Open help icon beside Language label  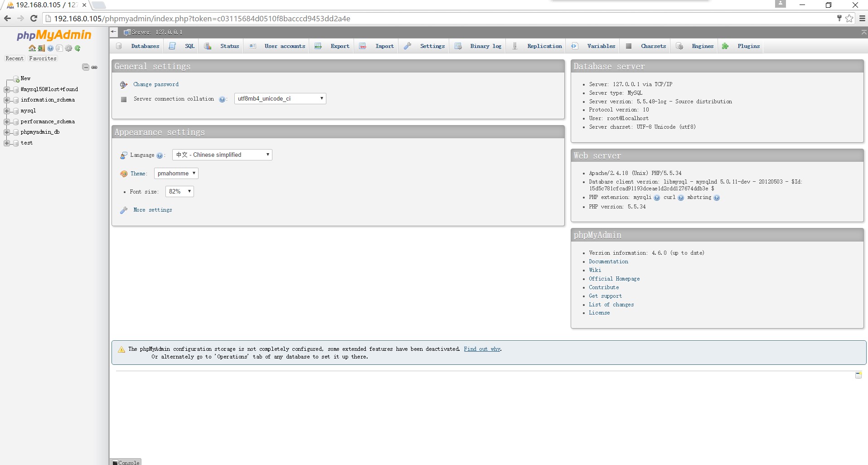[x=160, y=155]
